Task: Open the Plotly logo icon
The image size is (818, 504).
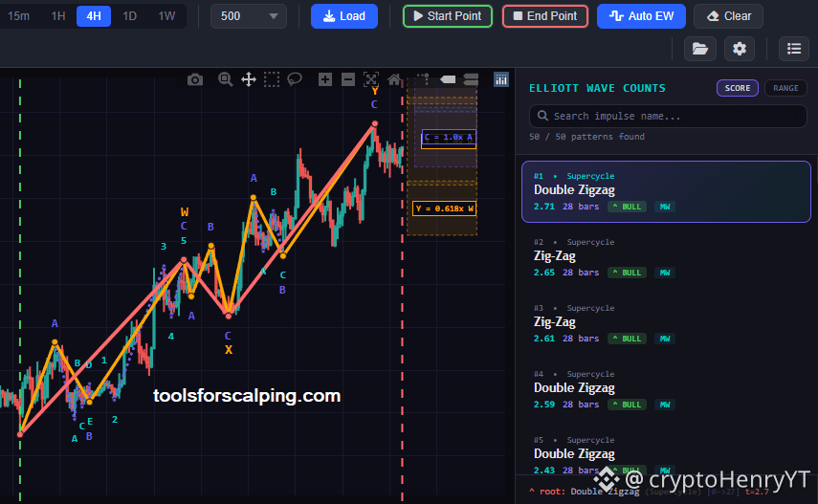Action: (501, 79)
